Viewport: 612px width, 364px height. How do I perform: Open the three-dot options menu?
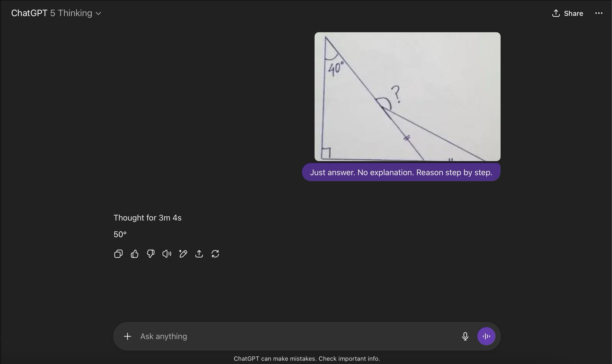[x=599, y=13]
